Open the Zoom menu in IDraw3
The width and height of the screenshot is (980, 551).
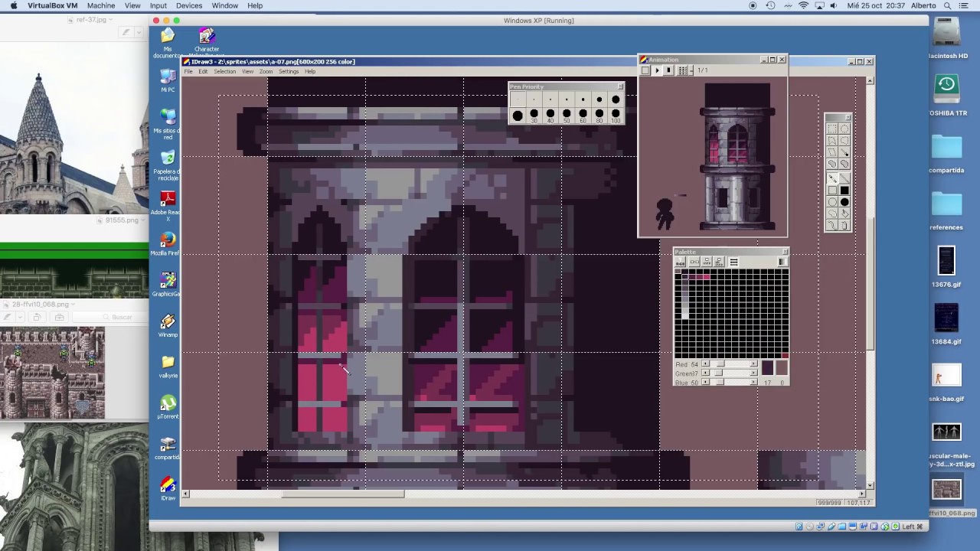[266, 71]
